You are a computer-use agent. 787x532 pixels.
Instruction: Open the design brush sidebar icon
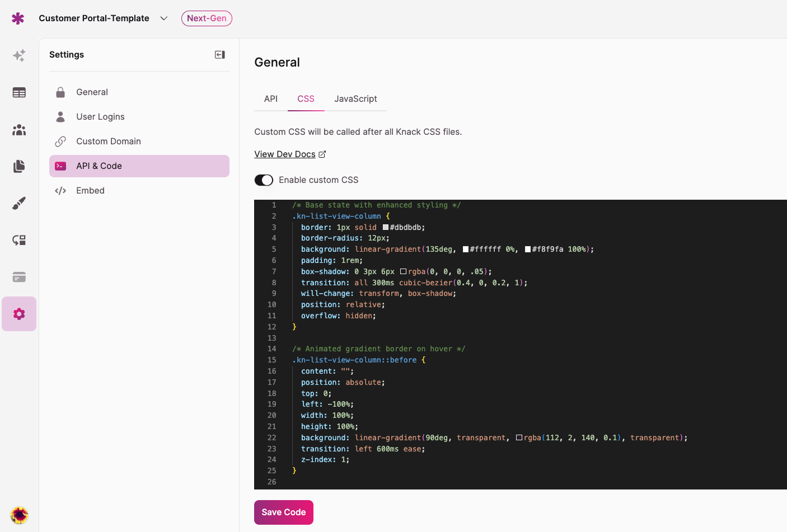[x=19, y=203]
